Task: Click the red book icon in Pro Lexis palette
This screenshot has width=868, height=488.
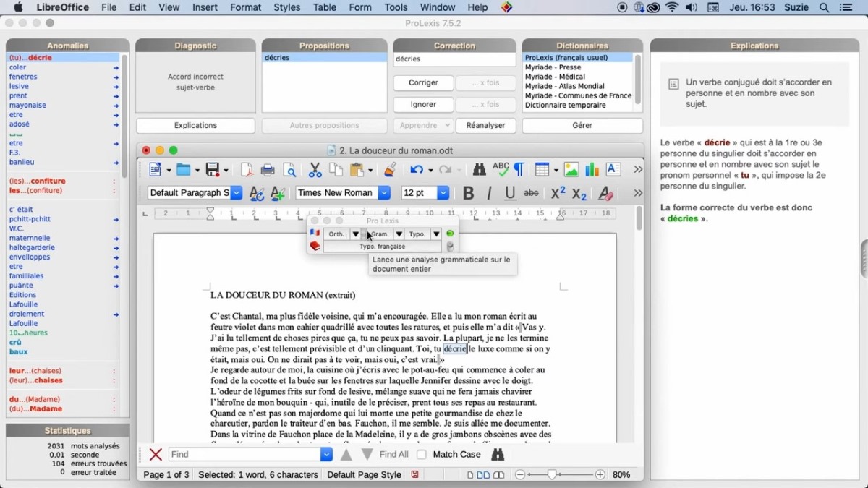Action: click(x=315, y=246)
